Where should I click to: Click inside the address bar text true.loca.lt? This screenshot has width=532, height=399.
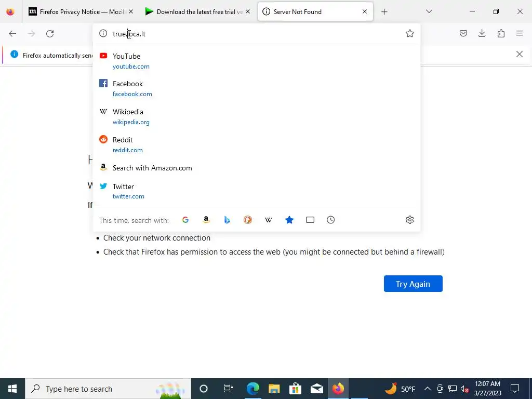point(129,34)
